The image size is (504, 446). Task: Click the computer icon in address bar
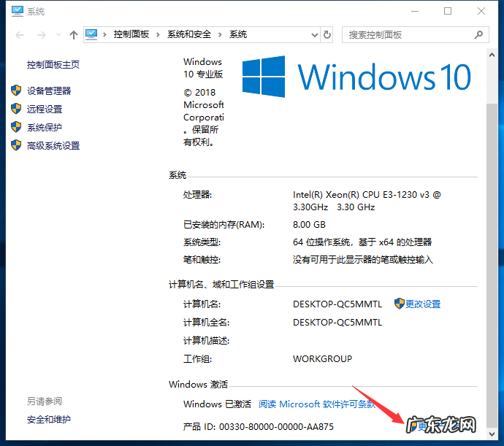91,34
